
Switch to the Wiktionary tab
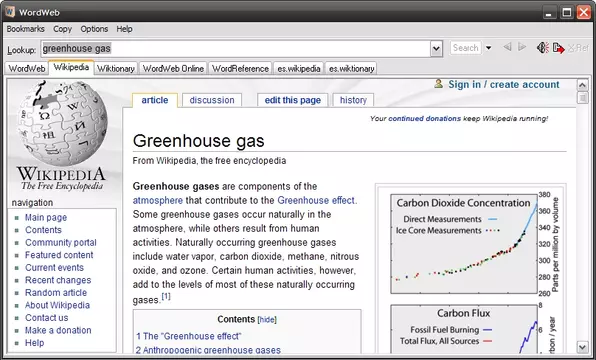116,69
